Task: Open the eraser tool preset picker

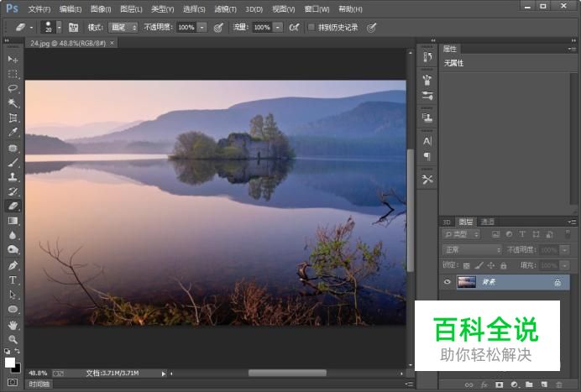Action: pos(24,27)
